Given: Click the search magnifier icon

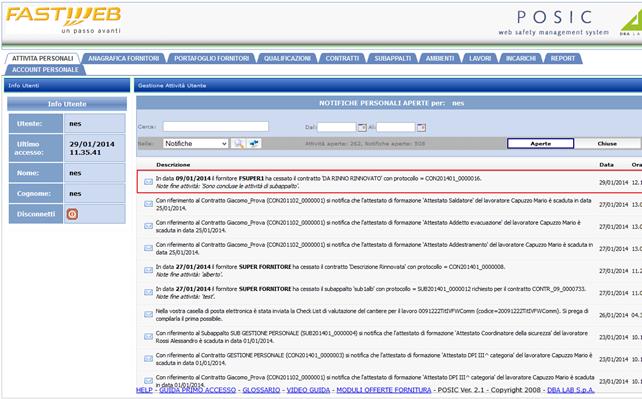Looking at the screenshot, I should (x=239, y=144).
